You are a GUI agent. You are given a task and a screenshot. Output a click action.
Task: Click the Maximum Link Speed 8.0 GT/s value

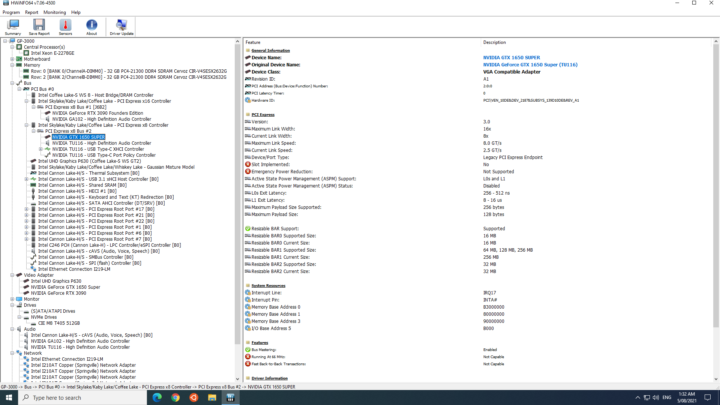(x=492, y=143)
